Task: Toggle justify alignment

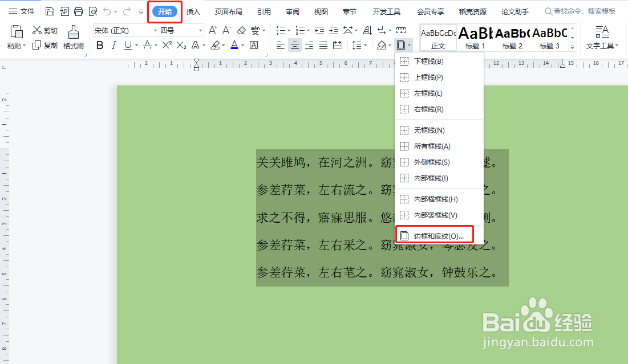Action: (322, 46)
